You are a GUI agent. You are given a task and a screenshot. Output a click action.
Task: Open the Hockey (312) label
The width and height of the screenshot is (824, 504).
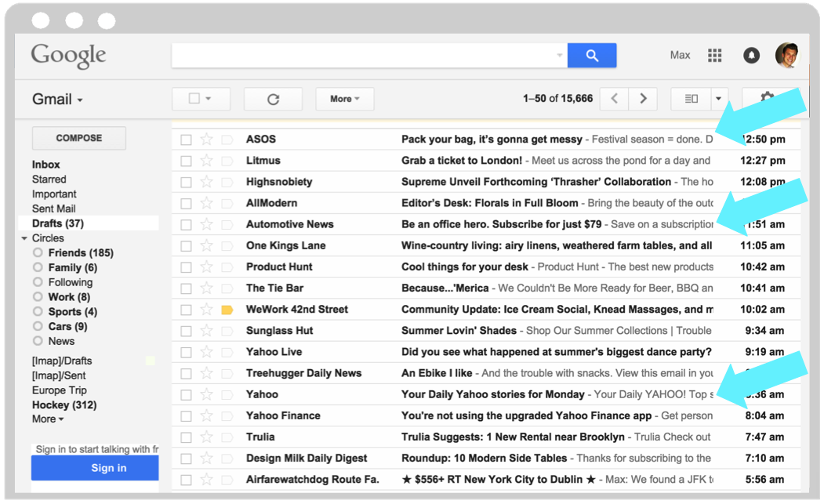tap(64, 404)
